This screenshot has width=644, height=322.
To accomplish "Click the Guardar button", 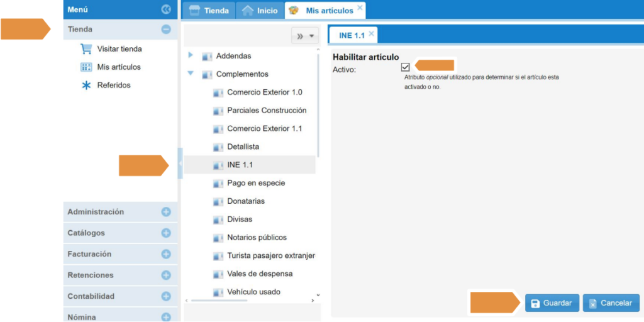I will pyautogui.click(x=552, y=303).
